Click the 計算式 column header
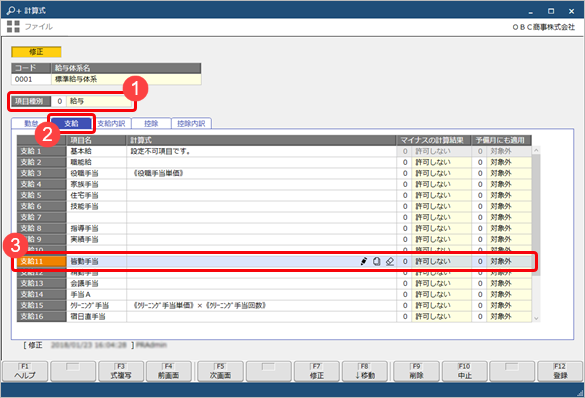The image size is (585, 398). point(261,140)
